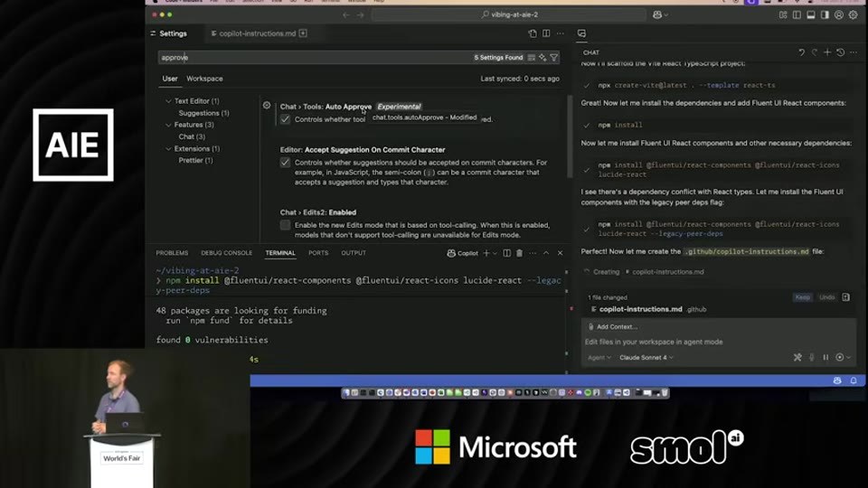Viewport: 868px width, 488px height.
Task: Open copilot-instructions.md in changed files list
Action: click(x=640, y=309)
